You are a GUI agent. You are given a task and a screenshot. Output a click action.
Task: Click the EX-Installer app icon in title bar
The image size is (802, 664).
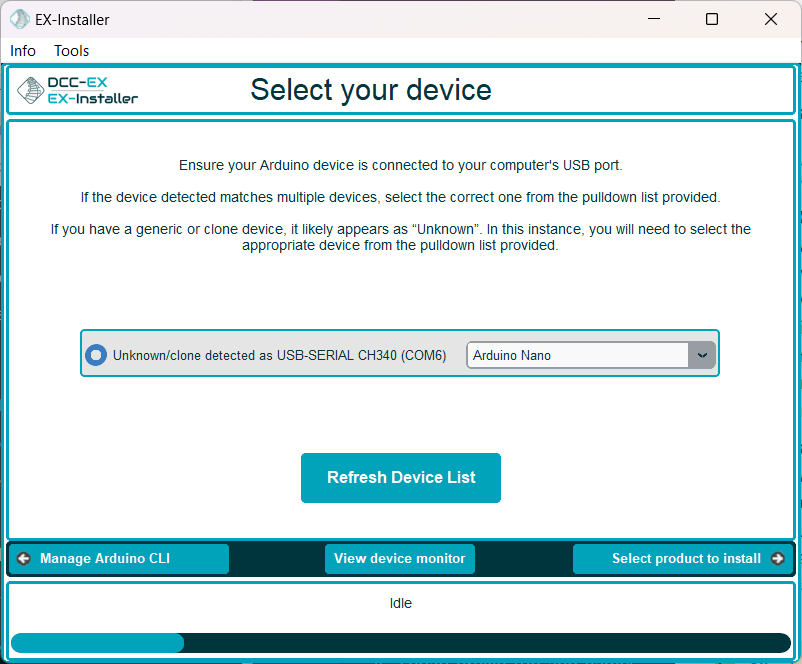pyautogui.click(x=19, y=19)
